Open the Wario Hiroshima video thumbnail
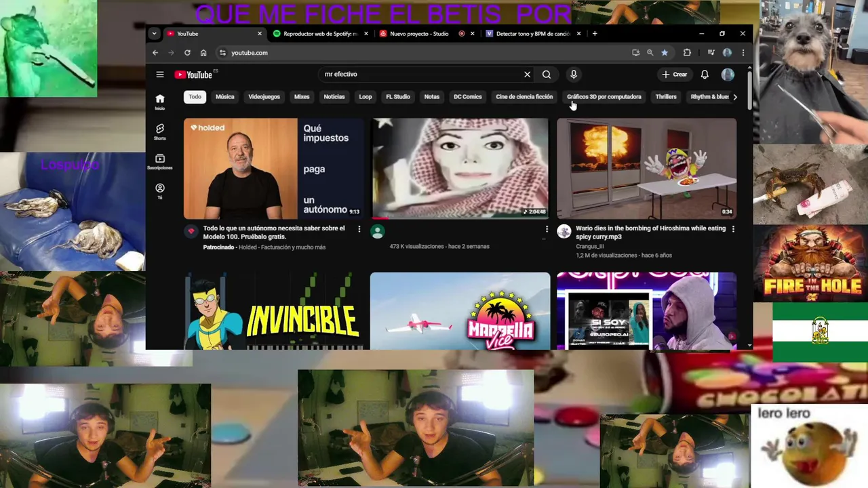The width and height of the screenshot is (868, 488). [x=647, y=169]
